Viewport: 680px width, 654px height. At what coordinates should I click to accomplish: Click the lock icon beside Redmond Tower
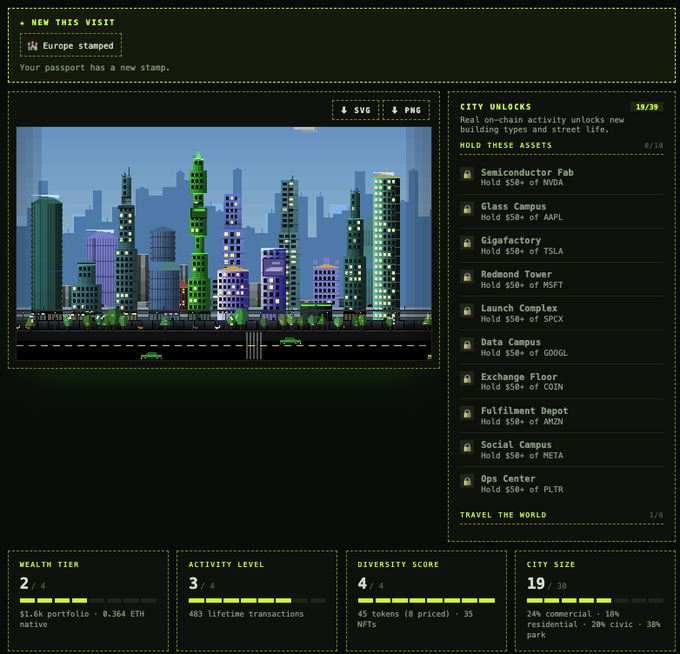[x=467, y=277]
